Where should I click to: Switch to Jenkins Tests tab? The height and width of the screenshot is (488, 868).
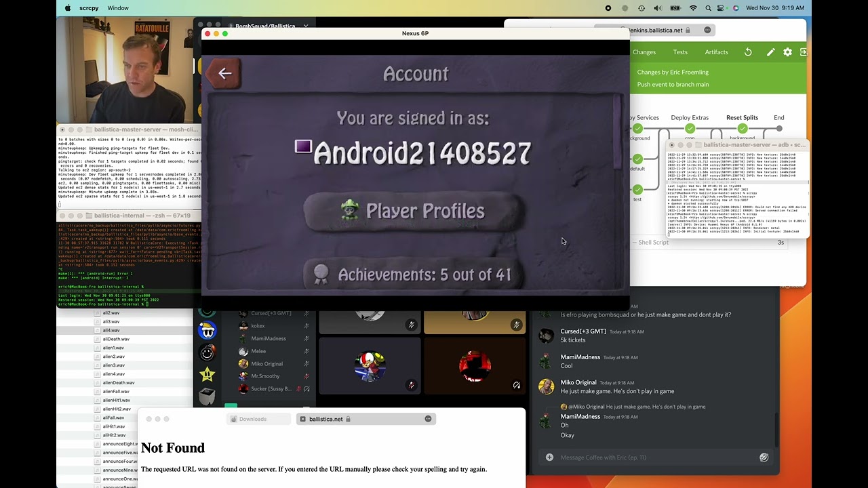point(680,52)
